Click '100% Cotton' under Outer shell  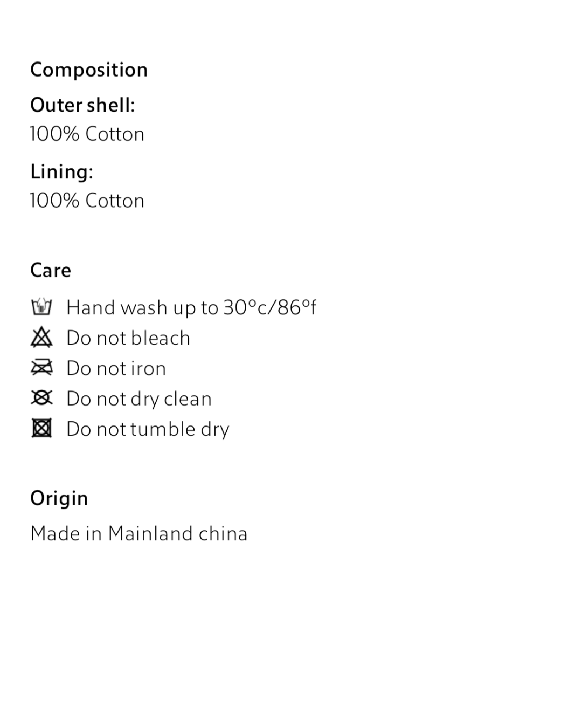click(87, 134)
